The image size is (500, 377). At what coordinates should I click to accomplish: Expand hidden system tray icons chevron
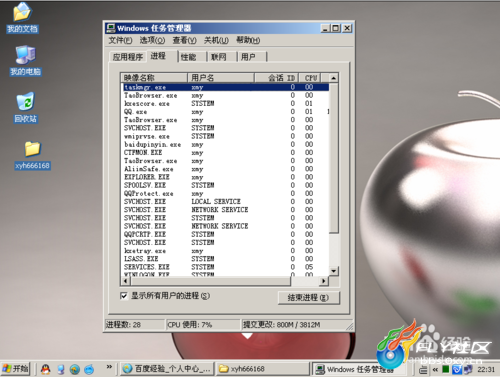[435, 369]
